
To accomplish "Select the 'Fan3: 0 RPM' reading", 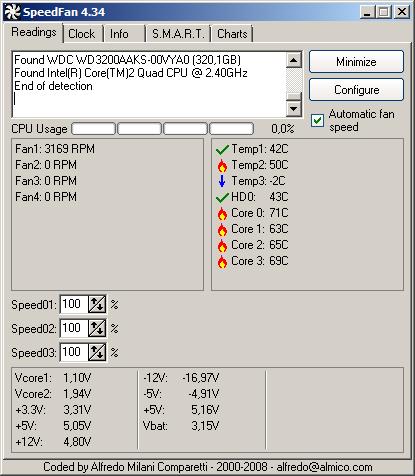I will 46,181.
